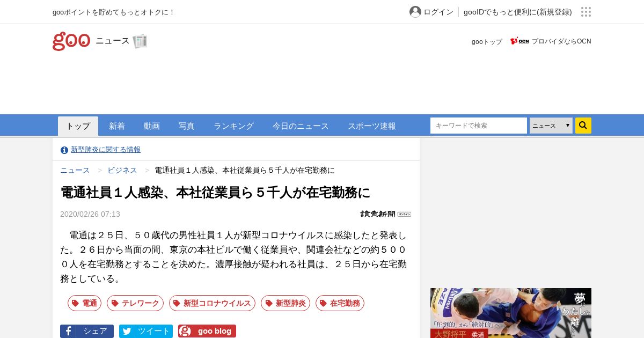Click the newspaper icon beside ニュース

coord(140,41)
